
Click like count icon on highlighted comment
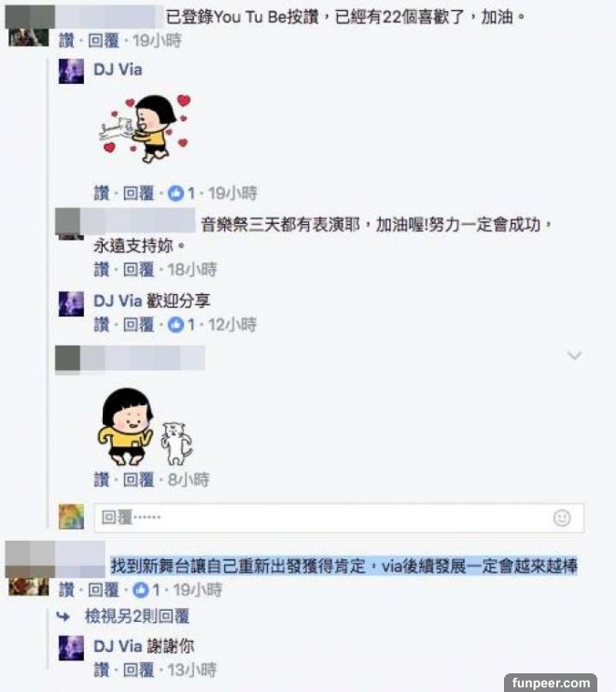coord(141,590)
